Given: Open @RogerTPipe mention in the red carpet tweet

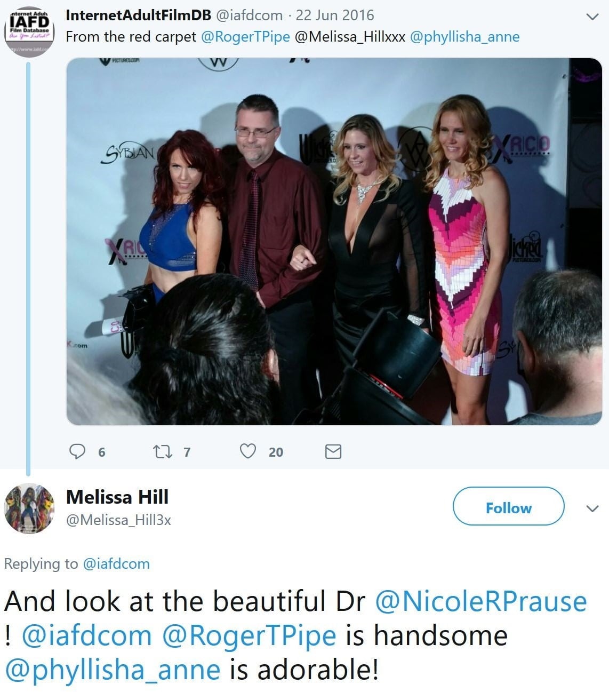Looking at the screenshot, I should click(246, 37).
